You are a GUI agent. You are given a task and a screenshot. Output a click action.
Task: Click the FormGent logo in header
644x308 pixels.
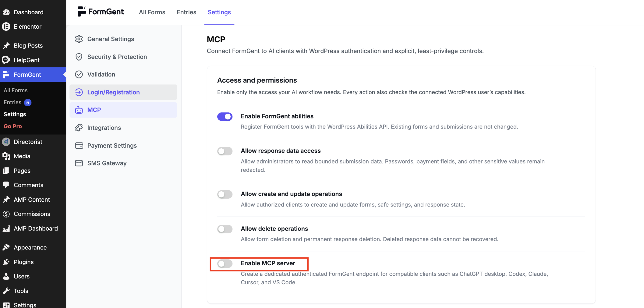tap(101, 12)
